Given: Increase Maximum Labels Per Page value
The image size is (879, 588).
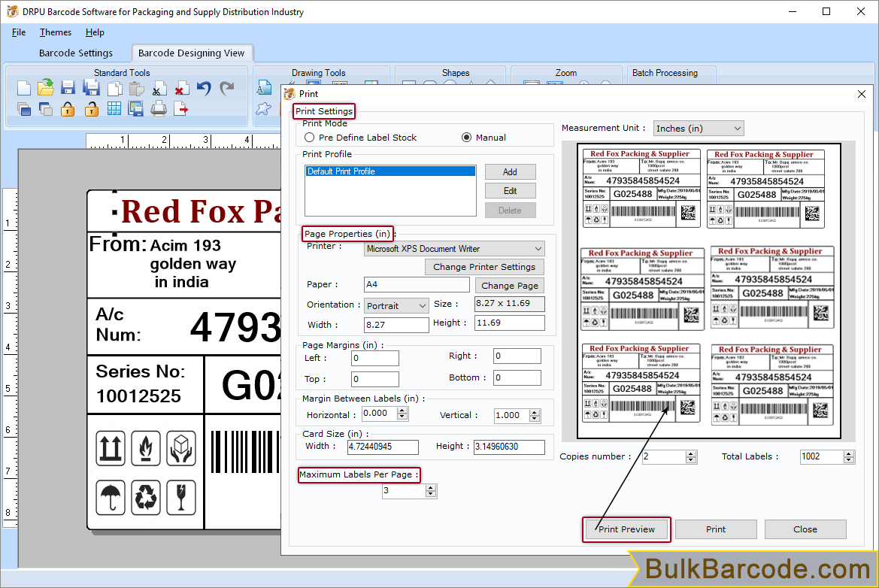Looking at the screenshot, I should pos(431,488).
